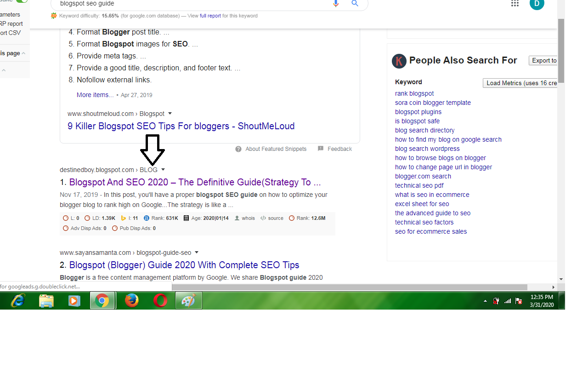Expand the sayansamanta.com result options arrow
The image size is (588, 368).
tap(197, 252)
